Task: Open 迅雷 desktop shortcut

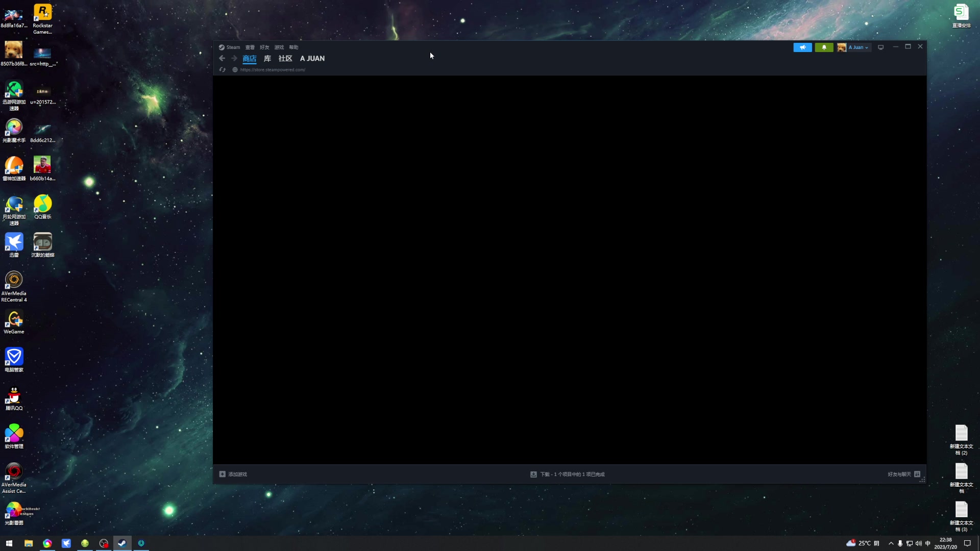Action: (x=14, y=245)
